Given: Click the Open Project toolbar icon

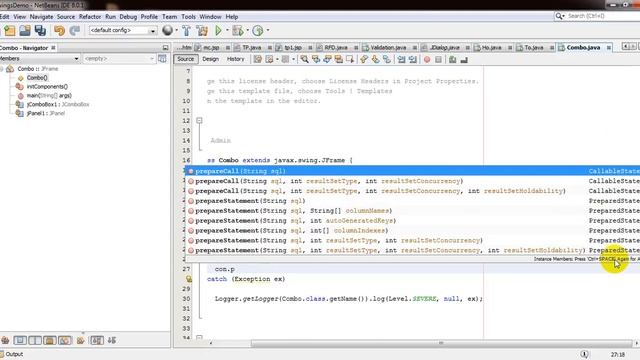Looking at the screenshot, I should click(24, 31).
